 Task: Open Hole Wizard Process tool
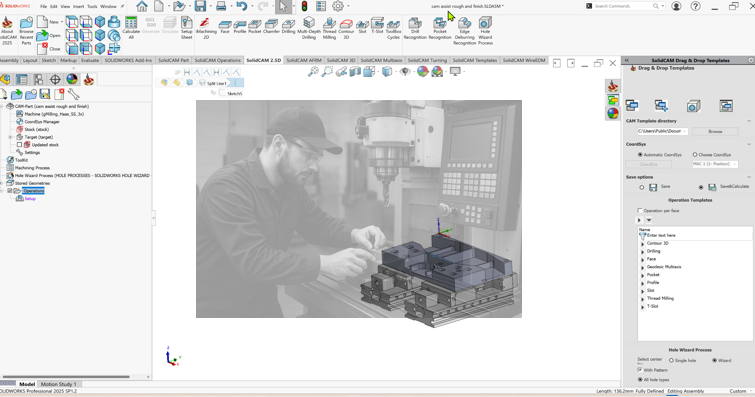pos(485,31)
